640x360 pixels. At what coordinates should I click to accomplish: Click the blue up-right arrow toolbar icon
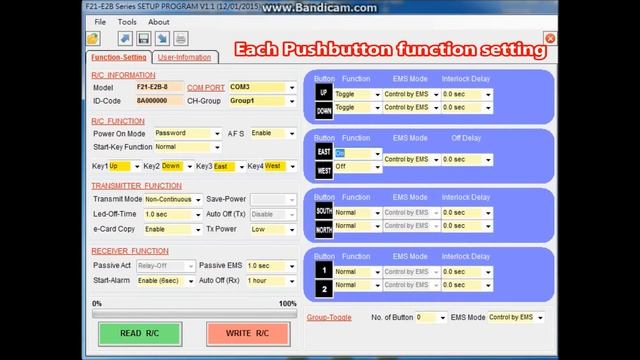point(125,38)
